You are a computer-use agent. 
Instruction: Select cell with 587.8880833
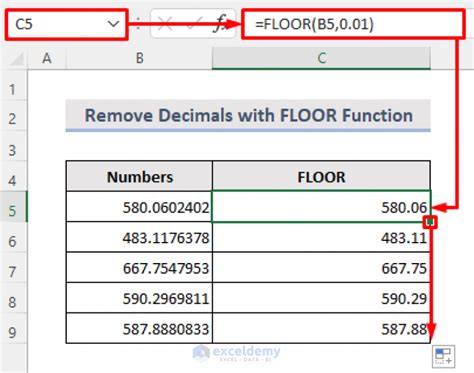[x=139, y=328]
